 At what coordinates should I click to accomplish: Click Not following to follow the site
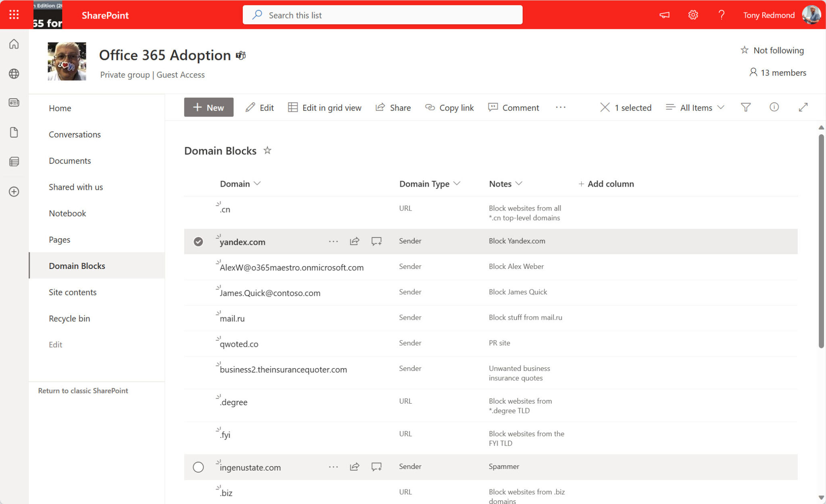click(772, 50)
